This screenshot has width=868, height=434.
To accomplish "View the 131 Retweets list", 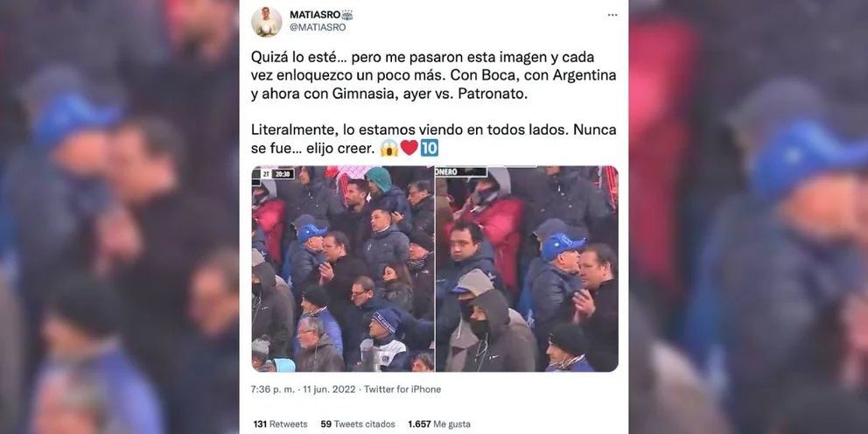I will pyautogui.click(x=280, y=424).
